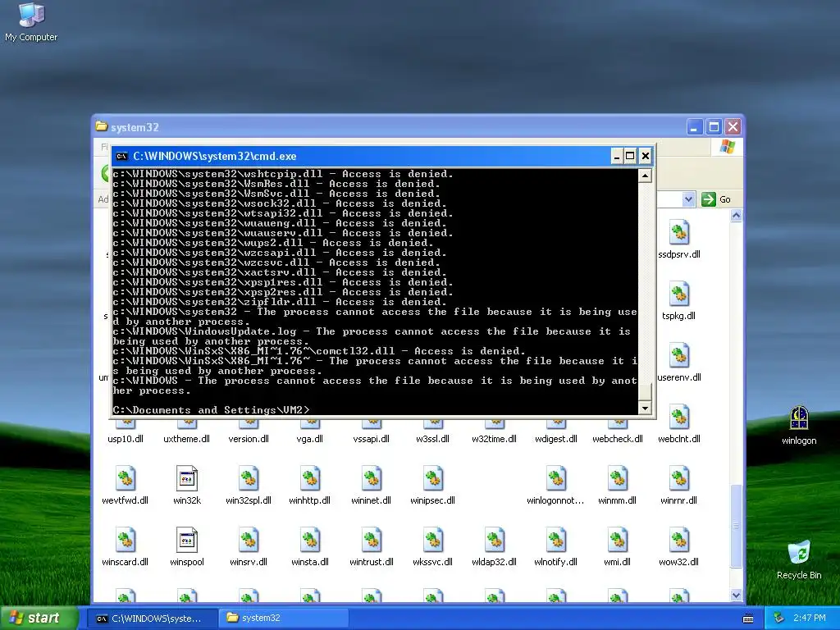Image resolution: width=840 pixels, height=630 pixels.
Task: Click system32 window scrollbar down arrow
Action: [736, 596]
